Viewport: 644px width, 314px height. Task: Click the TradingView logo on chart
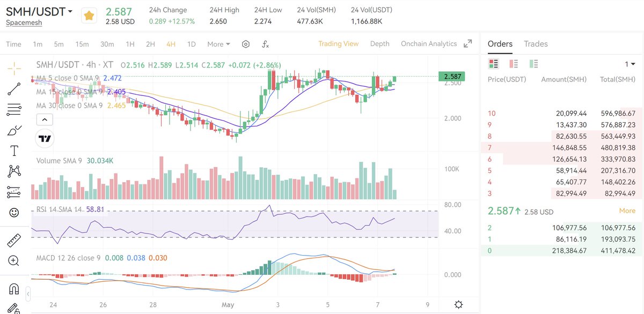tap(45, 139)
